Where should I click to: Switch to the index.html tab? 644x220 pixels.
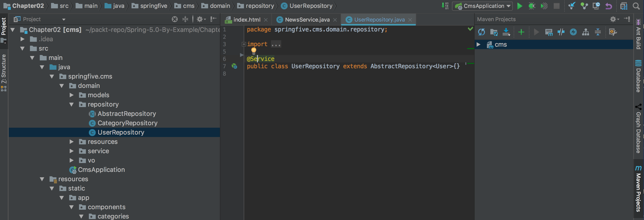tap(246, 19)
